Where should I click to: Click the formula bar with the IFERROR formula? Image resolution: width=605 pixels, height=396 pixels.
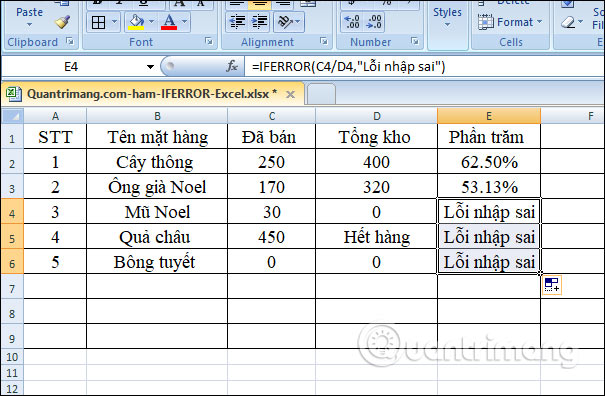click(x=424, y=67)
